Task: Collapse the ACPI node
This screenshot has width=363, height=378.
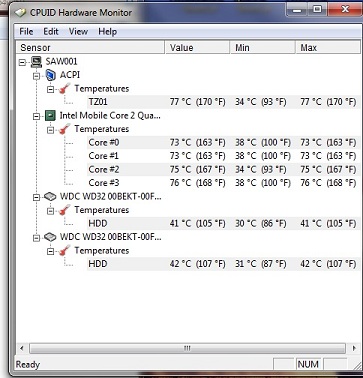Action: [x=37, y=76]
